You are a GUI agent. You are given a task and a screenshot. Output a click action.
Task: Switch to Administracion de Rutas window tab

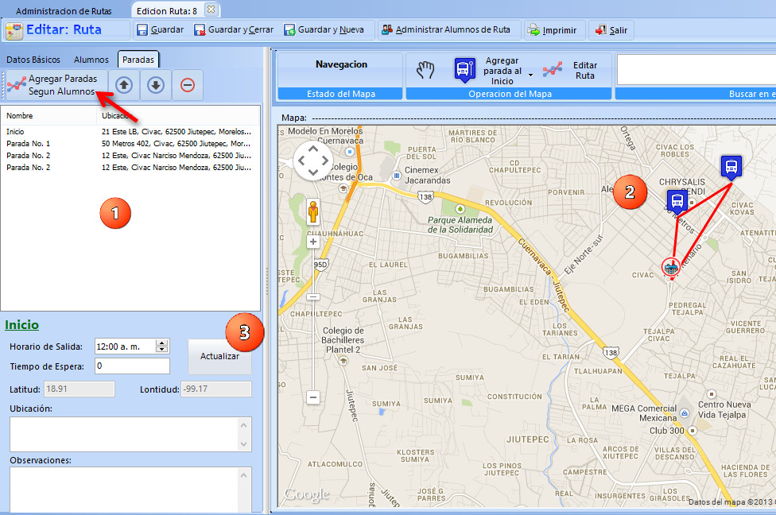coord(64,10)
